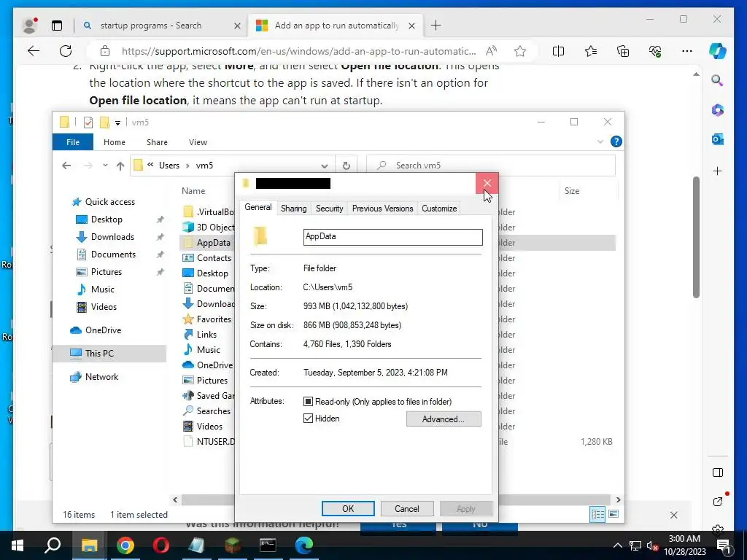Show hidden system tray icons
747x560 pixels.
pyautogui.click(x=617, y=545)
